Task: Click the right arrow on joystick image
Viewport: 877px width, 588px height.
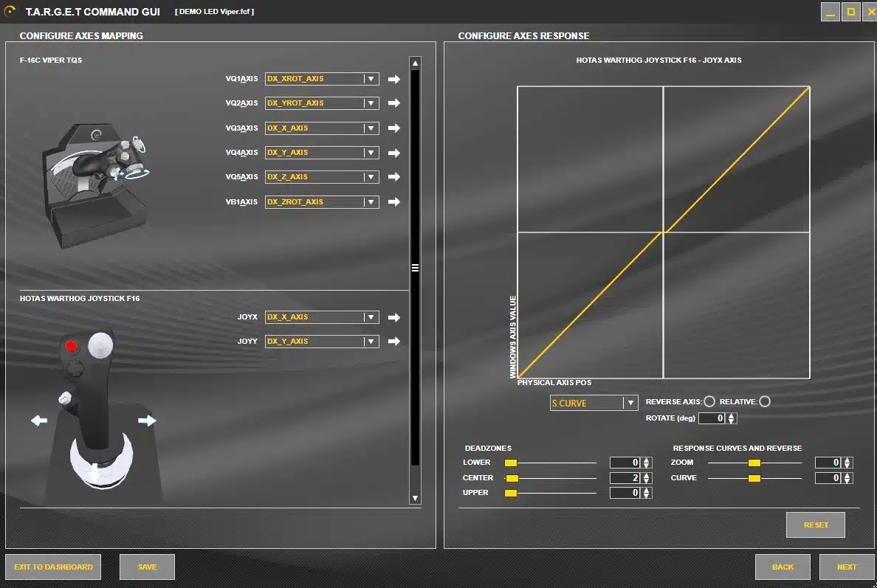Action: click(x=147, y=421)
